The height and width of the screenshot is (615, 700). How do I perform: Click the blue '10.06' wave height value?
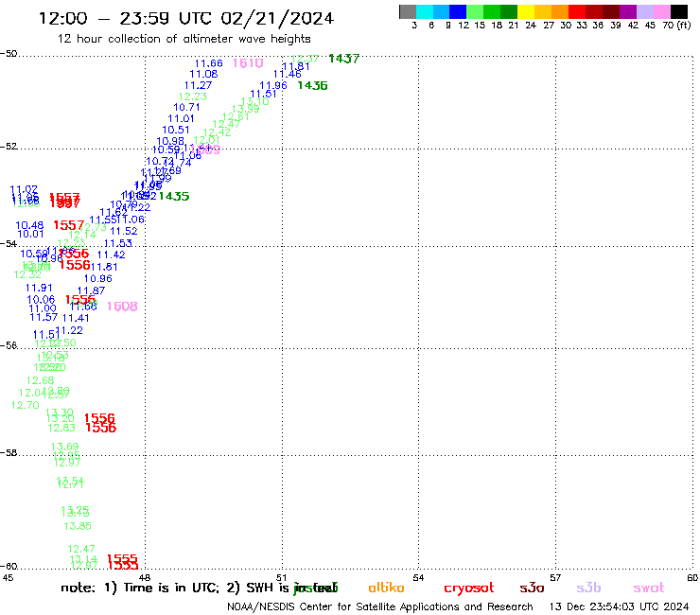pyautogui.click(x=41, y=300)
